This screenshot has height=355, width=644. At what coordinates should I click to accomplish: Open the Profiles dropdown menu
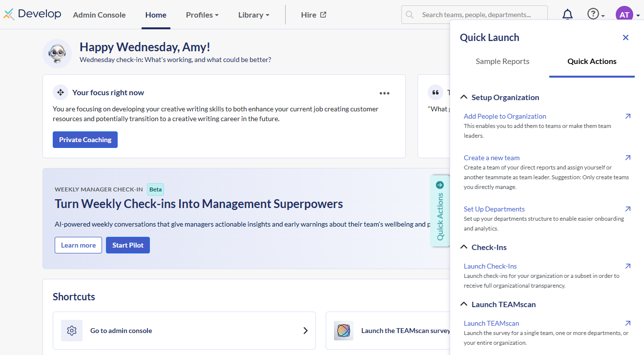pos(202,15)
